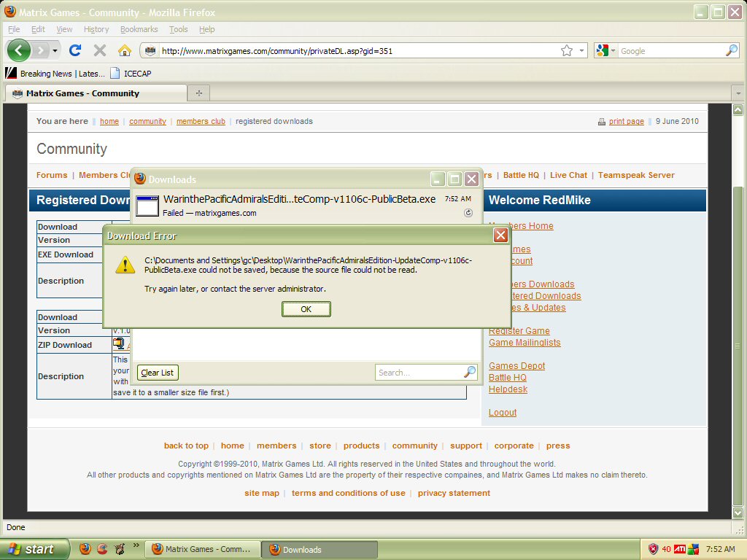Select the Matrix Games - Community tab
The image size is (747, 560).
pyautogui.click(x=96, y=93)
